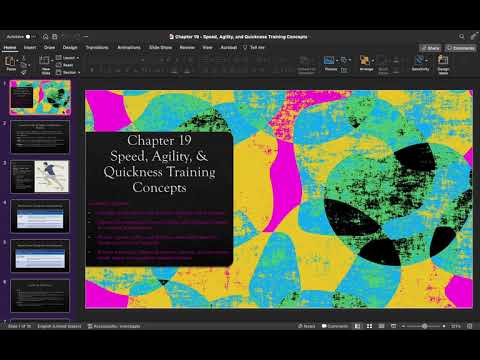Click the English language status bar entry
The width and height of the screenshot is (480, 360).
pos(59,326)
